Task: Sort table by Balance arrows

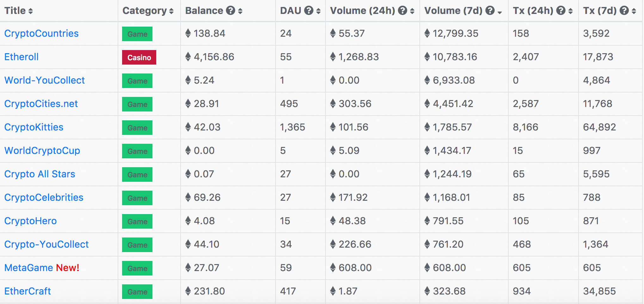Action: coord(240,11)
